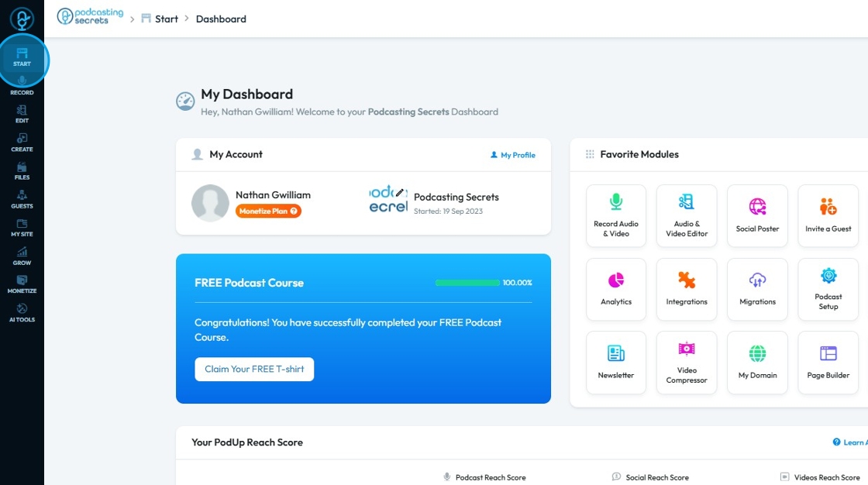Click the round logo above the sidebar
This screenshot has height=485, width=868.
pos(22,19)
